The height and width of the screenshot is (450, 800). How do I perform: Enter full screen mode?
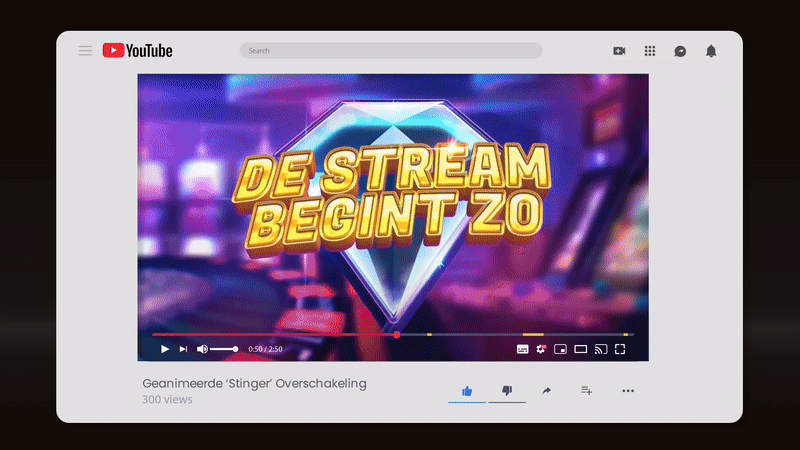point(620,349)
